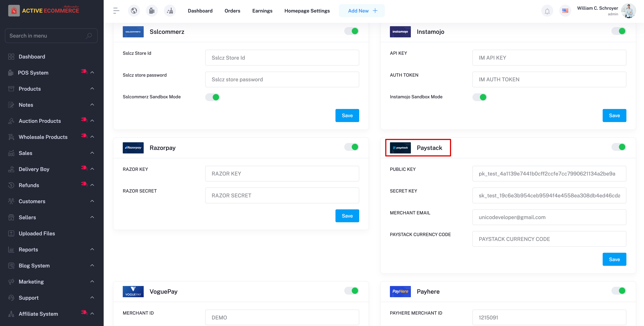The image size is (644, 326).
Task: Open Homepage Settings in top navigation
Action: point(307,11)
